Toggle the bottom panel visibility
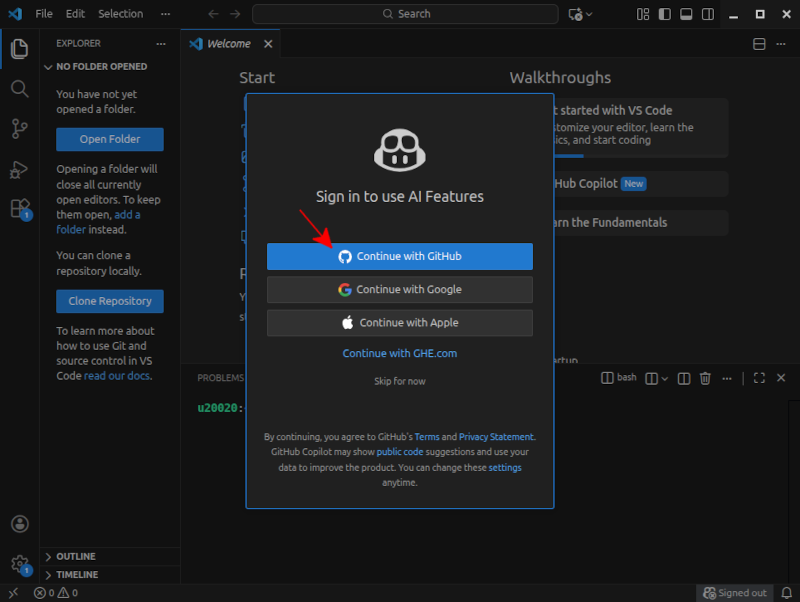This screenshot has width=800, height=602. coord(686,14)
